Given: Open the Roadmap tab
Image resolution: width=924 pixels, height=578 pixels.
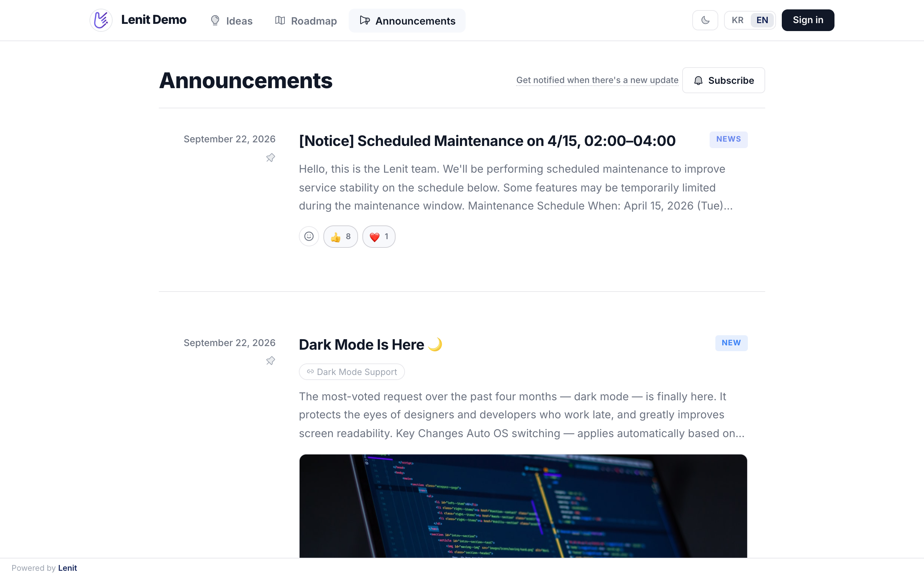Looking at the screenshot, I should pyautogui.click(x=306, y=21).
